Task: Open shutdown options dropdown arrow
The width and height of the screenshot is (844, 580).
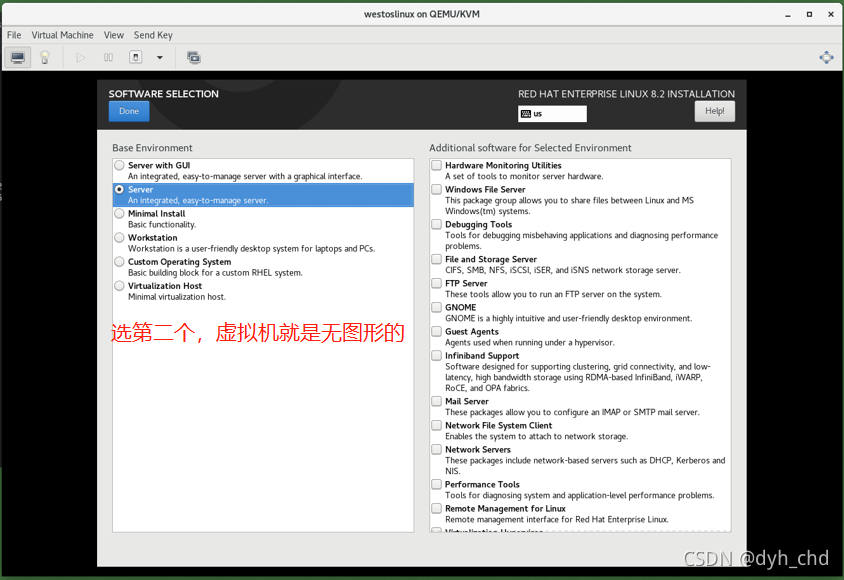Action: click(159, 58)
